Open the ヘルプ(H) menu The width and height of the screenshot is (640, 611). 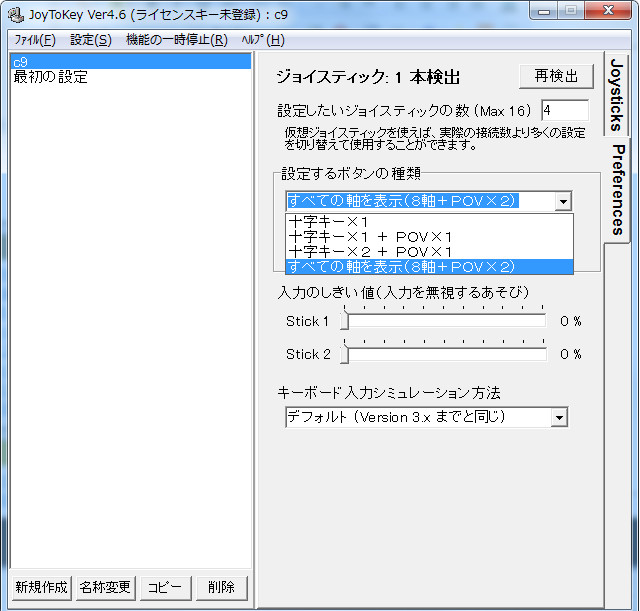tap(263, 40)
